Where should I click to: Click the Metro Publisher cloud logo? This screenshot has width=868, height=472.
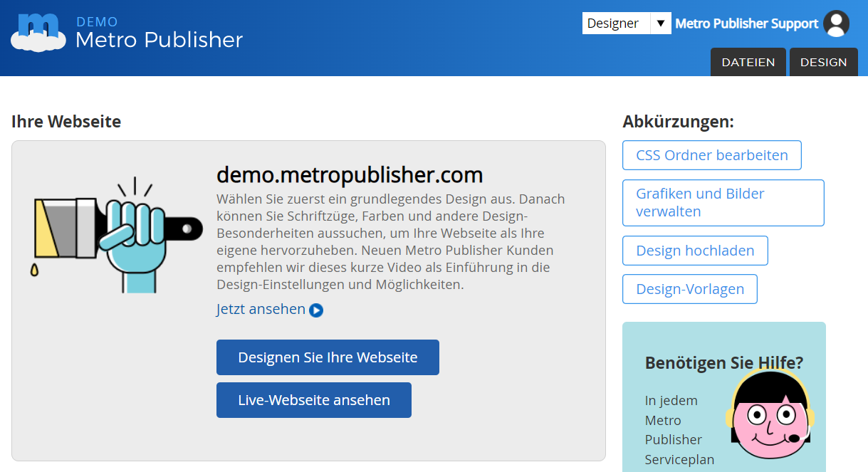38,33
